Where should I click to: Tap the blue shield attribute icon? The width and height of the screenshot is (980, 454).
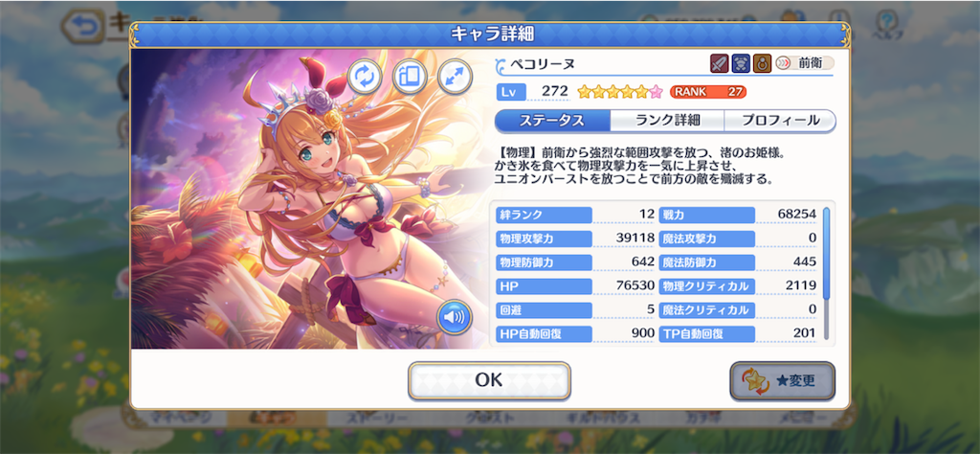click(742, 63)
